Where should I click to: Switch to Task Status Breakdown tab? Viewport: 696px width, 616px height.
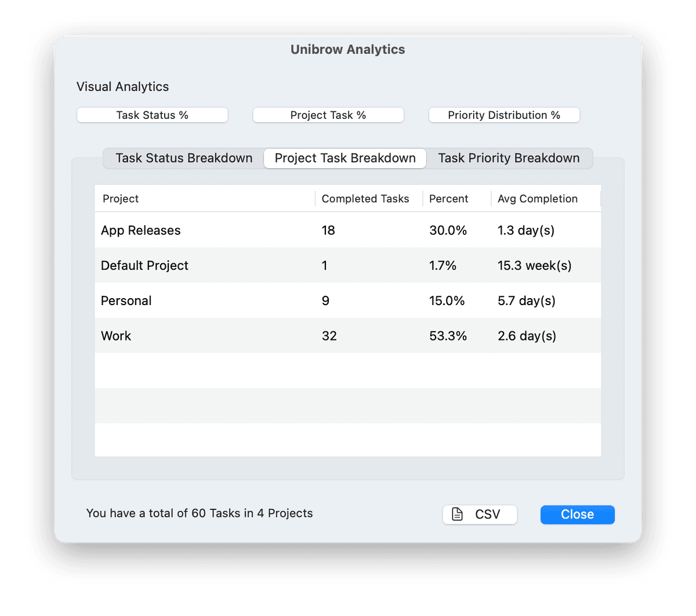184,158
